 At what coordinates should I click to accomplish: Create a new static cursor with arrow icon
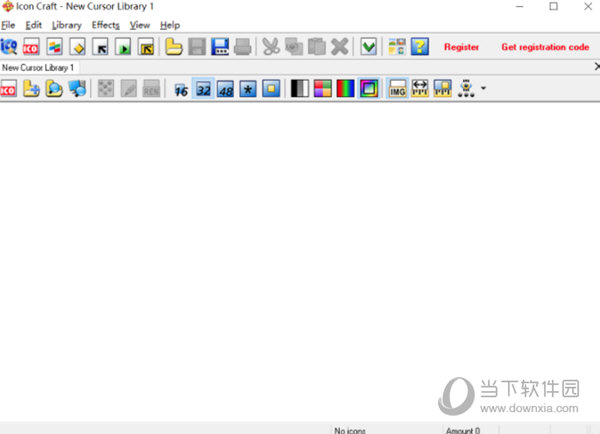coord(100,47)
